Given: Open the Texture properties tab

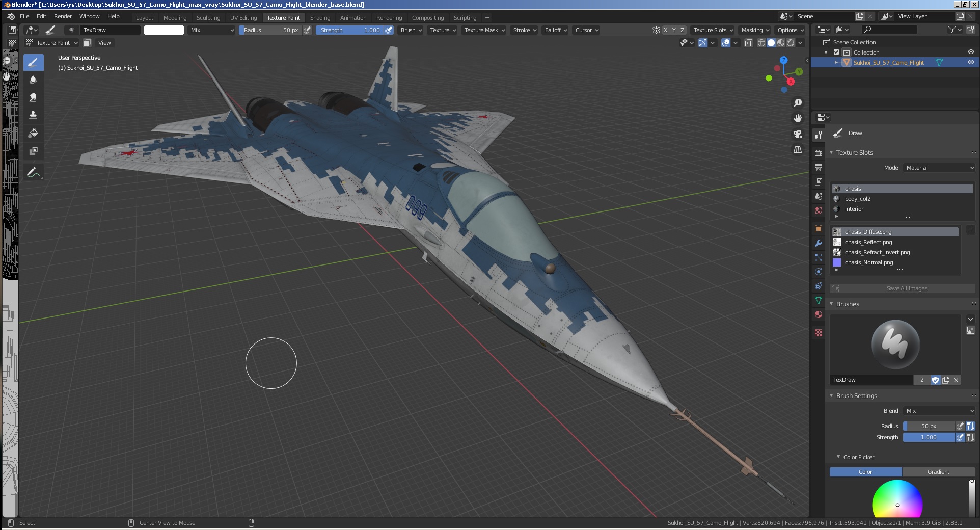Looking at the screenshot, I should pyautogui.click(x=819, y=333).
